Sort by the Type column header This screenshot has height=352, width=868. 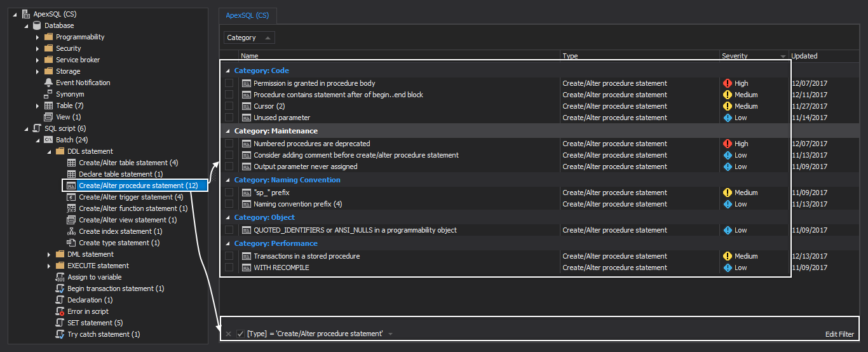(639, 56)
